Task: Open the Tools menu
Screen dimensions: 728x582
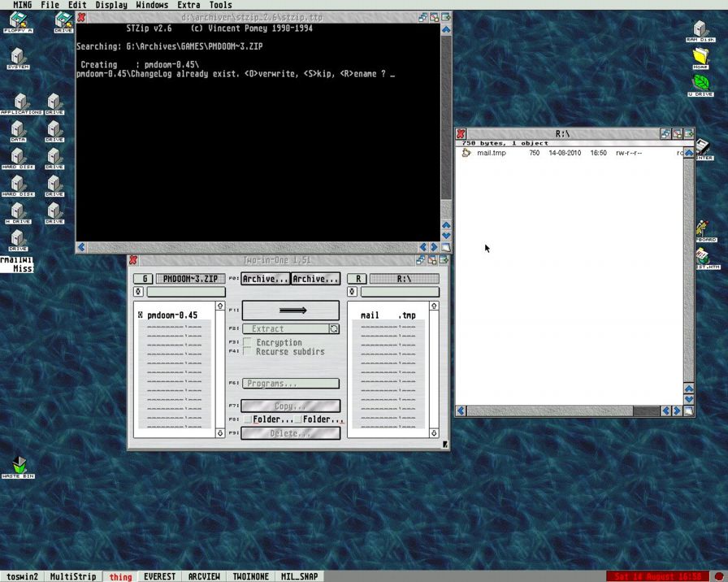Action: pyautogui.click(x=220, y=5)
